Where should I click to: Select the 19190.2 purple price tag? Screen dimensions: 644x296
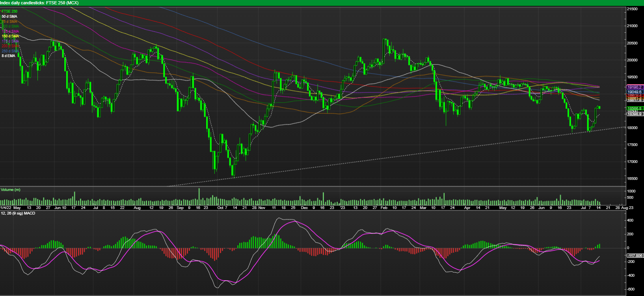click(635, 87)
